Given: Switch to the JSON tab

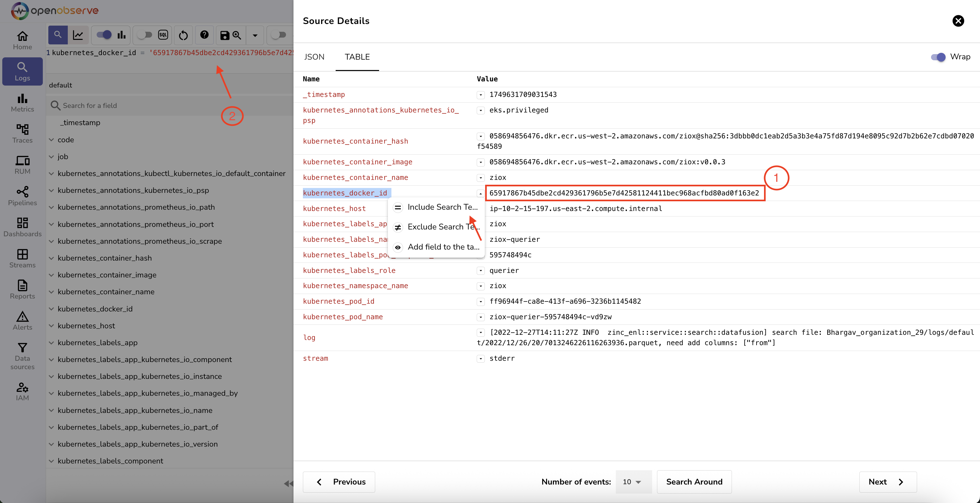Looking at the screenshot, I should (x=314, y=57).
